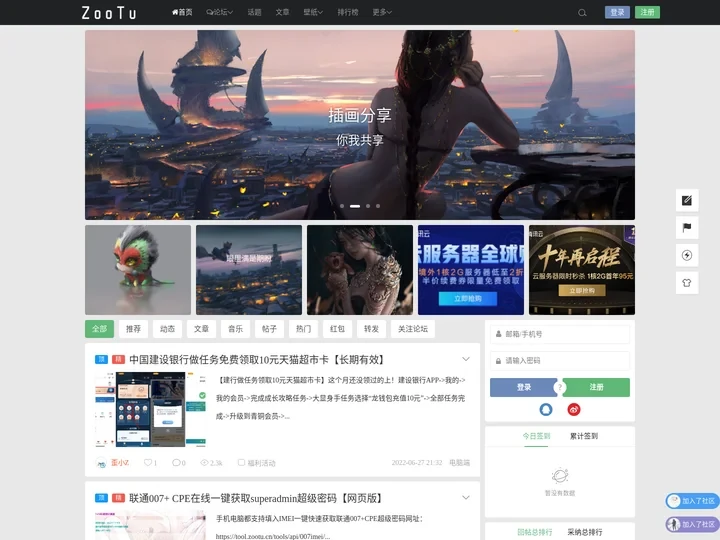Open 话题 in the navbar
This screenshot has width=720, height=540.
(x=254, y=12)
